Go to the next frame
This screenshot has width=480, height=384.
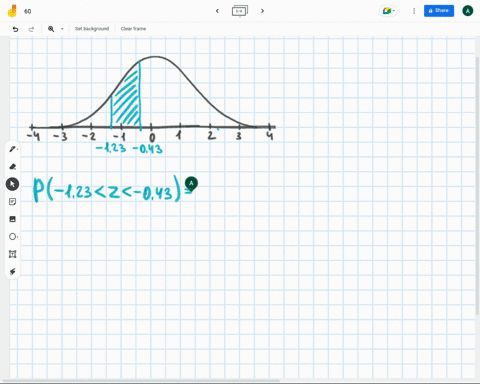coord(262,11)
